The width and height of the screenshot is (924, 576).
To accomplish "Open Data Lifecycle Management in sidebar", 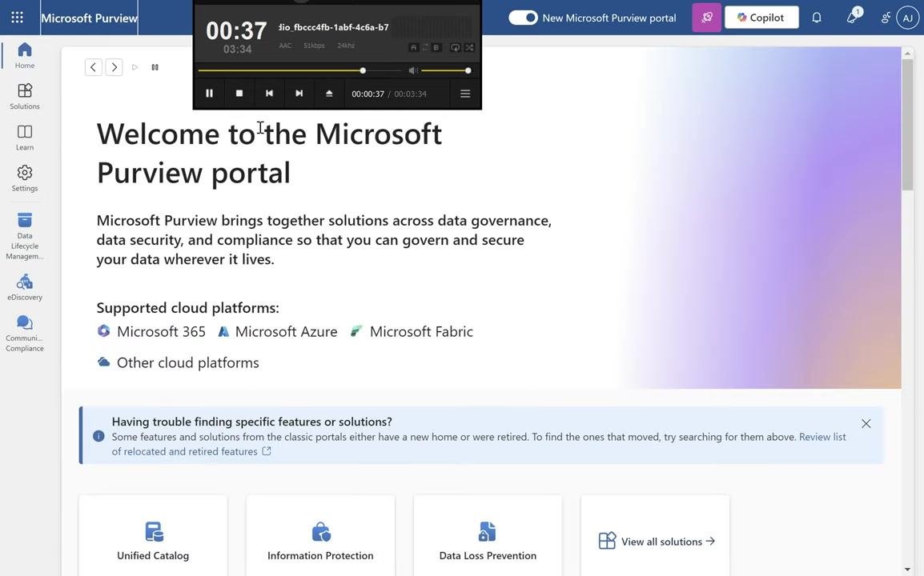I will point(24,235).
